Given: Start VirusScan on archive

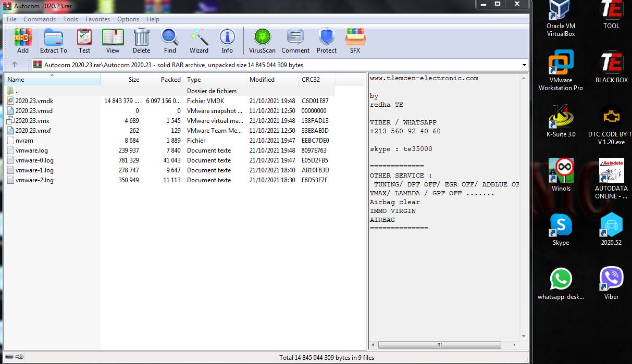Looking at the screenshot, I should [x=262, y=41].
